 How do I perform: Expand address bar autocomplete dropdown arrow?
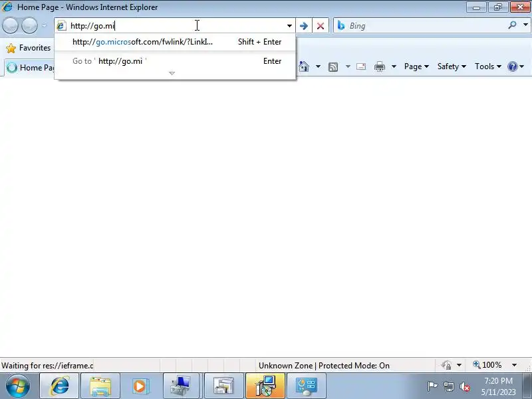click(289, 26)
